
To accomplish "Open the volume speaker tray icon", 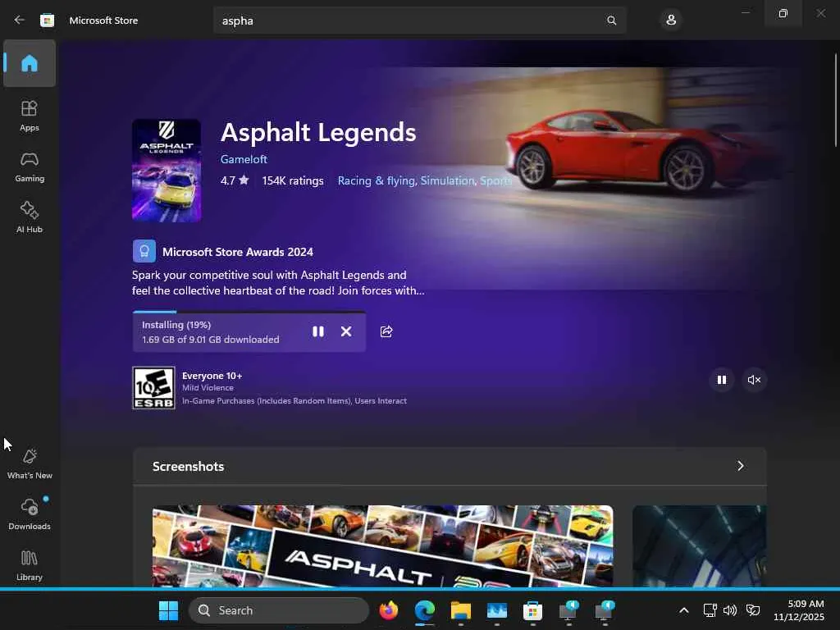I will coord(729,610).
